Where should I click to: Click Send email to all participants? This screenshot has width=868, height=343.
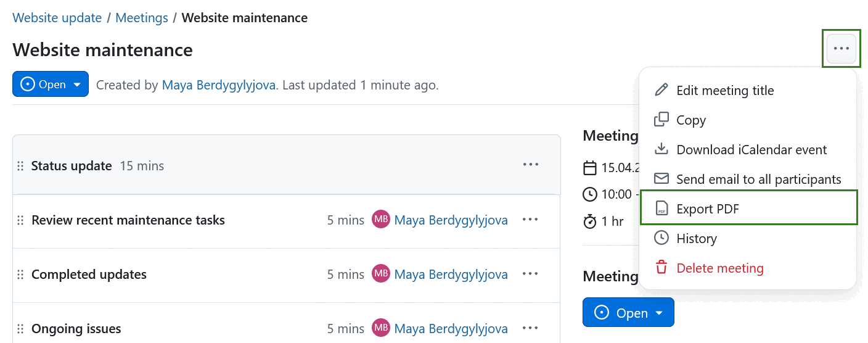click(758, 179)
